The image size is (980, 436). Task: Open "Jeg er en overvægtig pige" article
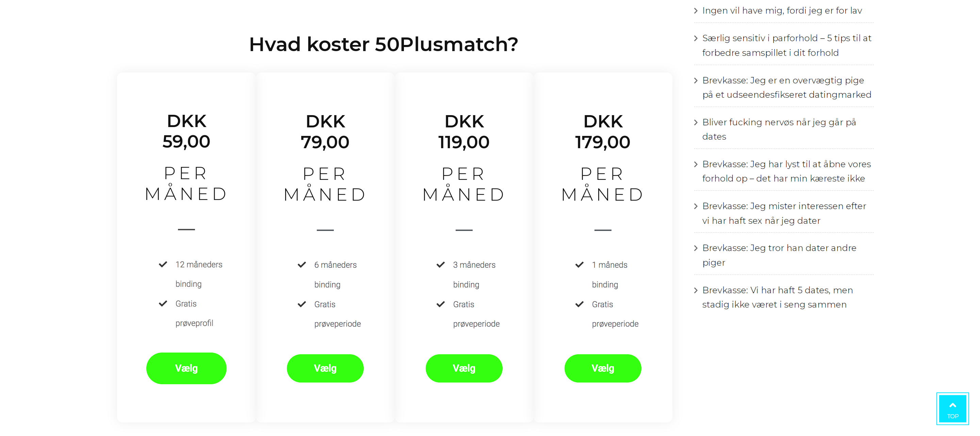point(786,87)
